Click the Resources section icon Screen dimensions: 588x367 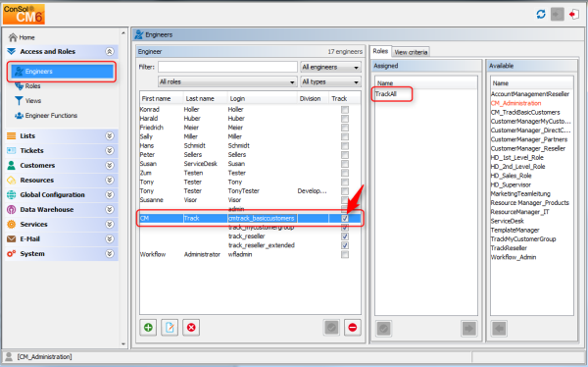(x=12, y=181)
